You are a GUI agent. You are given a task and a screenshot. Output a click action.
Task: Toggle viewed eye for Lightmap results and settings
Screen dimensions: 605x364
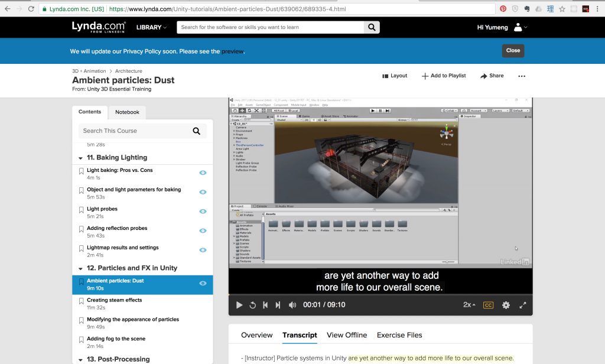point(203,250)
